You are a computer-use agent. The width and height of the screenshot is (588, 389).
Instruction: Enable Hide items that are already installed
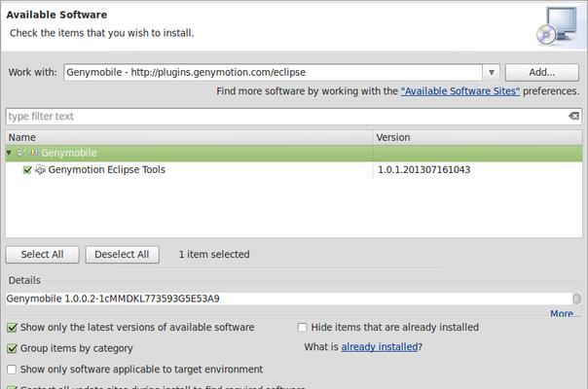(302, 328)
